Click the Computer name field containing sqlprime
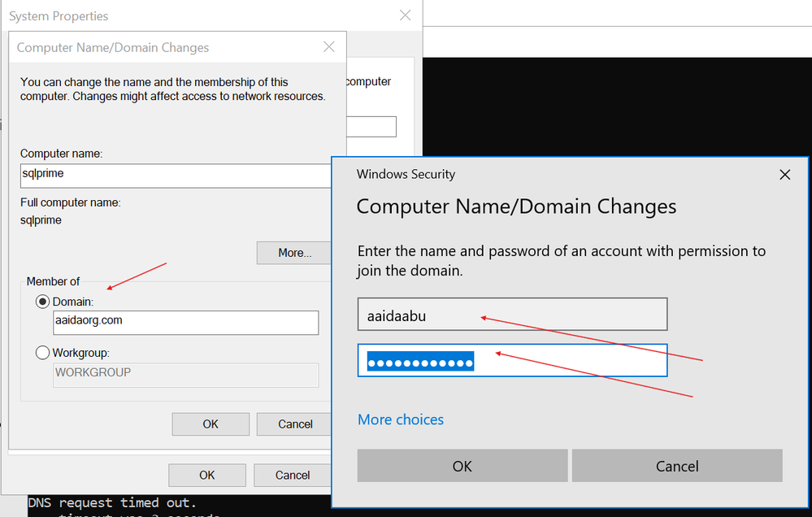 [176, 176]
